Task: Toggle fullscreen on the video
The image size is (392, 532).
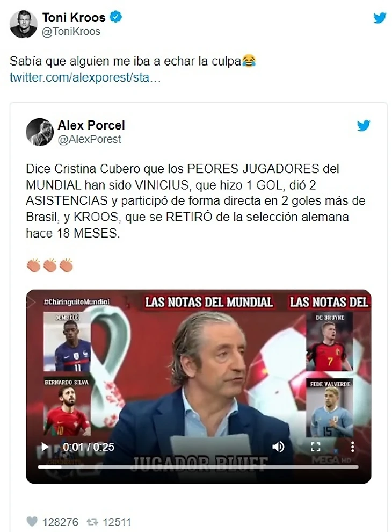Action: (315, 447)
